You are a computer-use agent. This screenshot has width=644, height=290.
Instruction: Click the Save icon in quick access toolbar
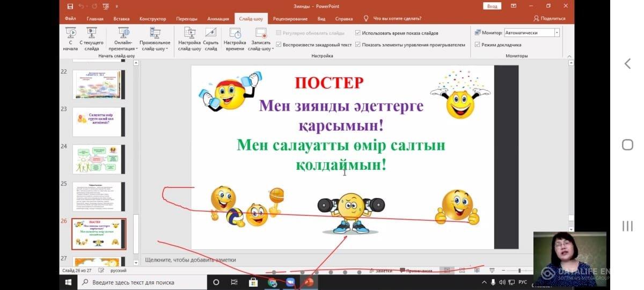tap(70, 6)
